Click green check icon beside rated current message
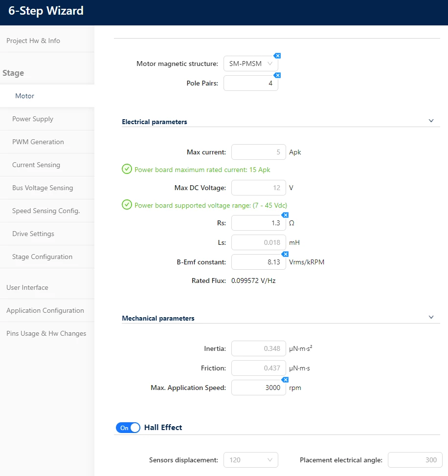The height and width of the screenshot is (476, 448). tap(127, 169)
